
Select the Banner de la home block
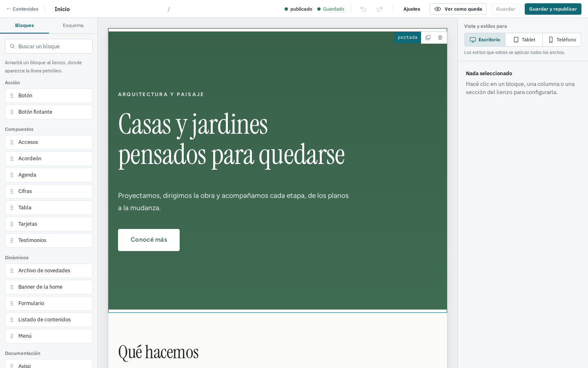(x=49, y=287)
